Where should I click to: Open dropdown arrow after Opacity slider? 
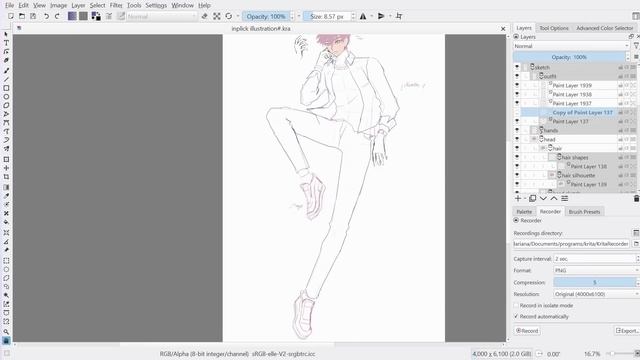click(299, 16)
